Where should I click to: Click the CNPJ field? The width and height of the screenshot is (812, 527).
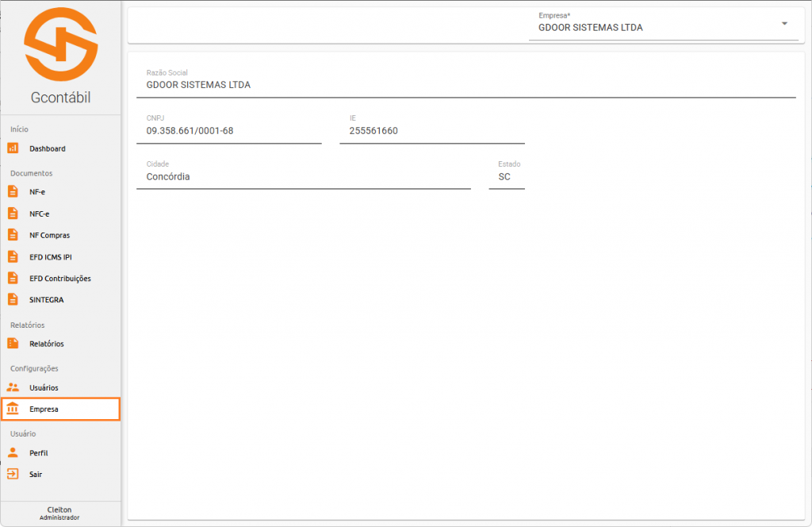(229, 128)
